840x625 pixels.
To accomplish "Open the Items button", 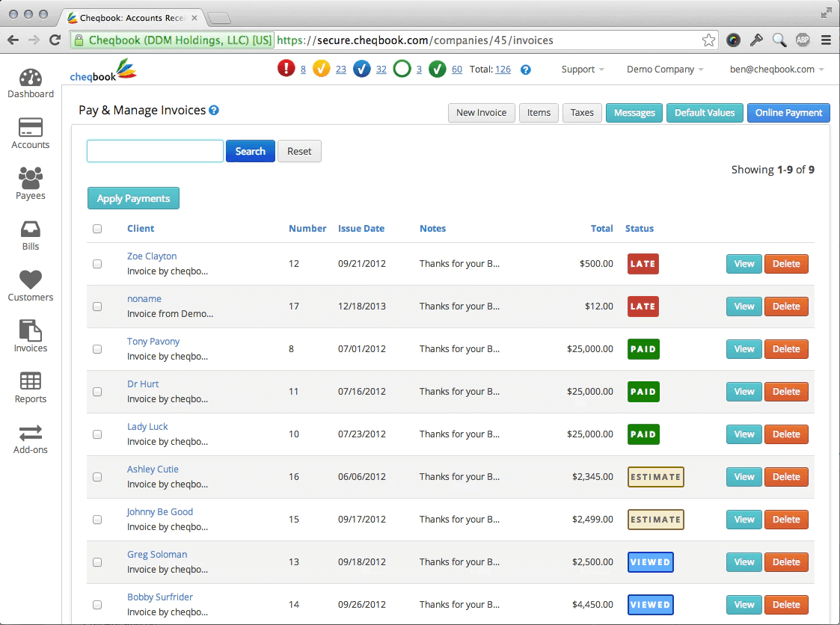I will [539, 113].
